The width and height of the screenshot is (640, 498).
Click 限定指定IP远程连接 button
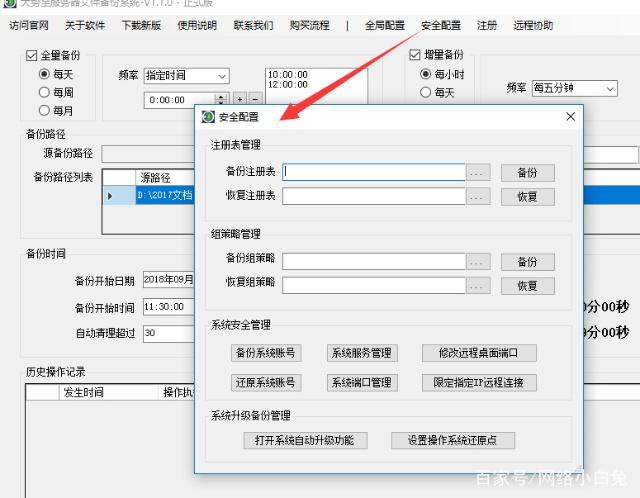pyautogui.click(x=479, y=383)
